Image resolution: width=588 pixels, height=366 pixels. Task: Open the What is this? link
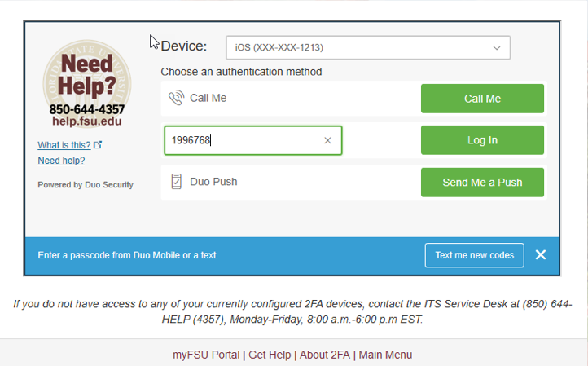pyautogui.click(x=64, y=145)
